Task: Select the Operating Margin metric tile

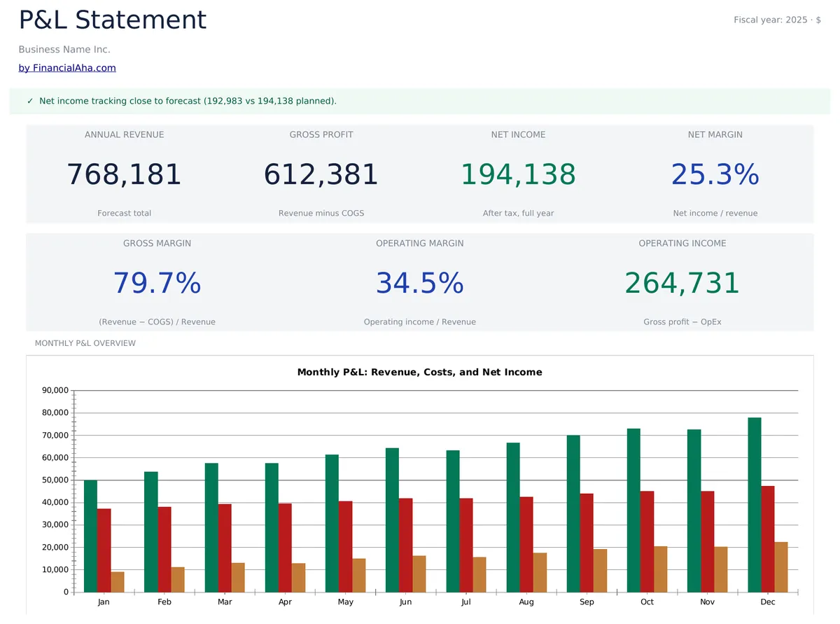Action: [419, 282]
